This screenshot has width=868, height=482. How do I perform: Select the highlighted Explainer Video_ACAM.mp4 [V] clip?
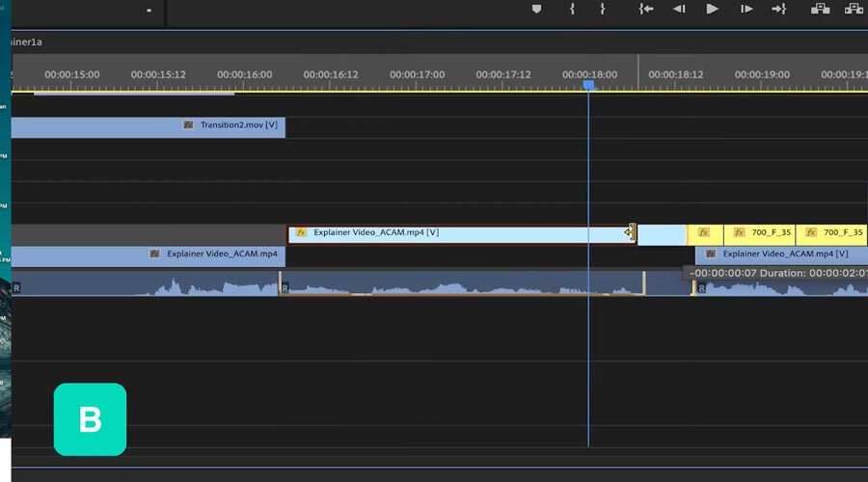[462, 234]
